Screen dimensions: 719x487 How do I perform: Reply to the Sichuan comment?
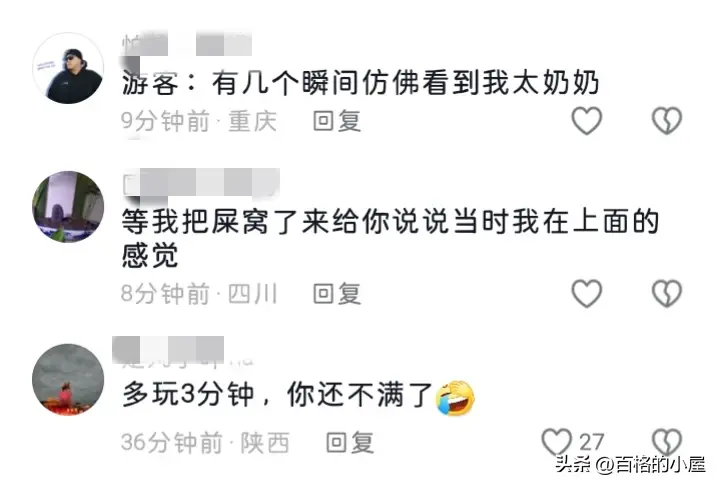[x=337, y=293]
